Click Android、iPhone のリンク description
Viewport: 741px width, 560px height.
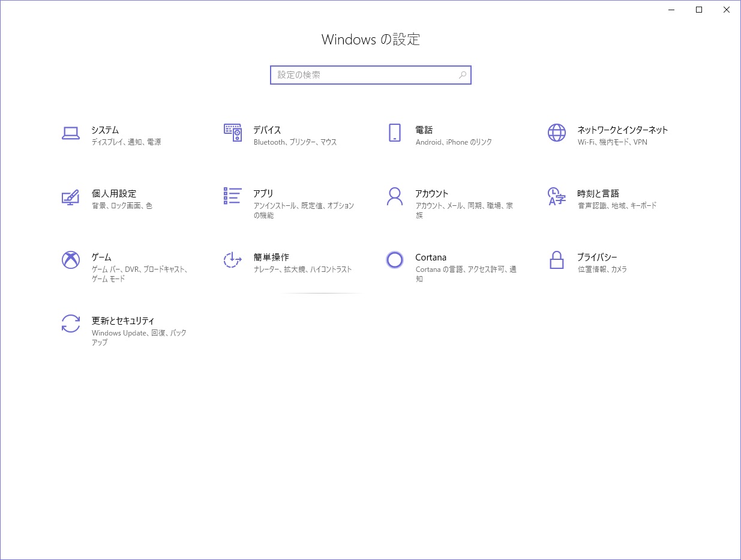coord(454,142)
